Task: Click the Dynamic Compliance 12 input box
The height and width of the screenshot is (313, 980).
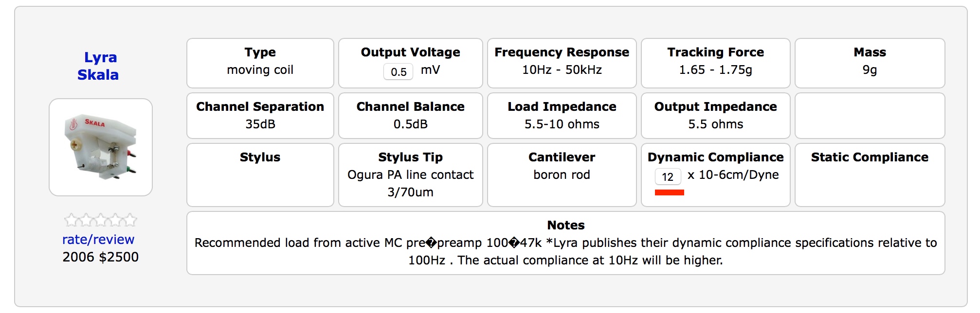Action: pyautogui.click(x=668, y=177)
